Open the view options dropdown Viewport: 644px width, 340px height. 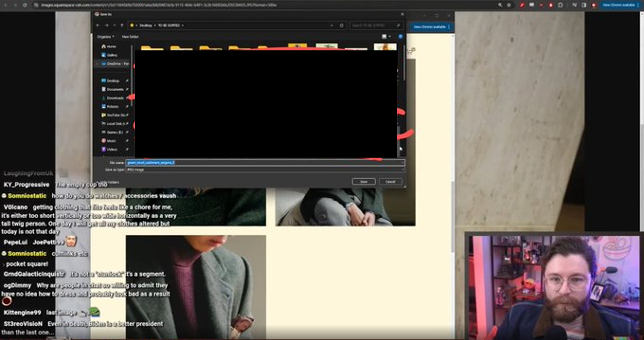(386, 36)
